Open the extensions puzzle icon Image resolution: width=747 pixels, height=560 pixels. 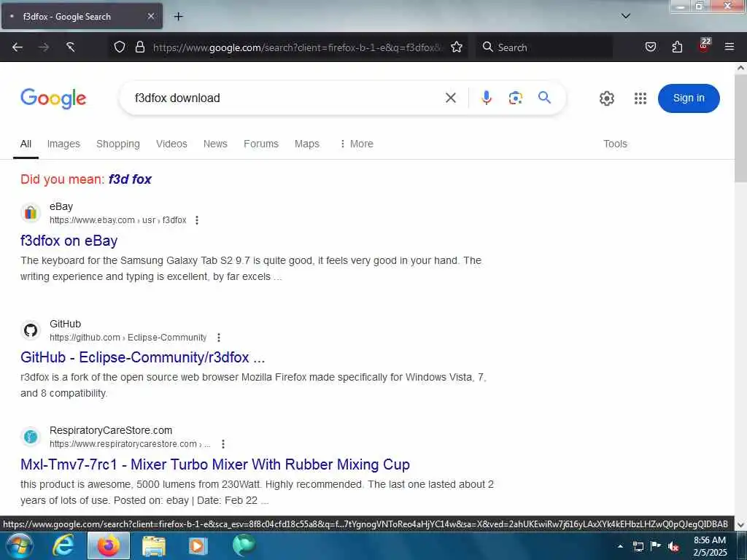pos(677,47)
